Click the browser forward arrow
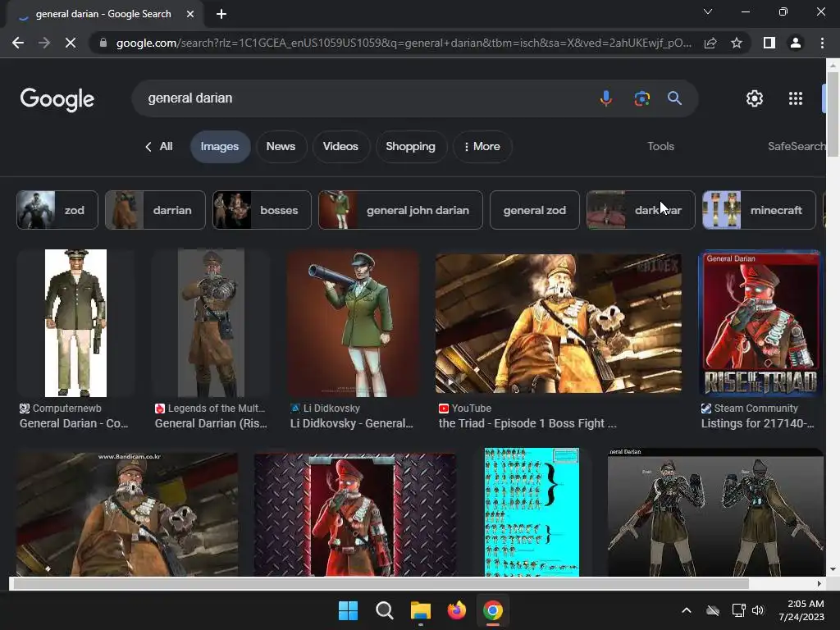 pyautogui.click(x=44, y=43)
